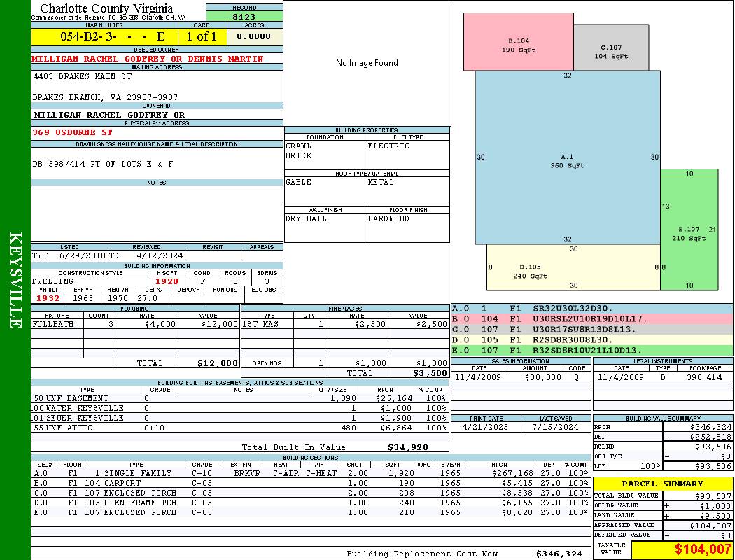The width and height of the screenshot is (735, 560).
Task: Click the A.0 Single Family building section row
Action: click(x=311, y=473)
